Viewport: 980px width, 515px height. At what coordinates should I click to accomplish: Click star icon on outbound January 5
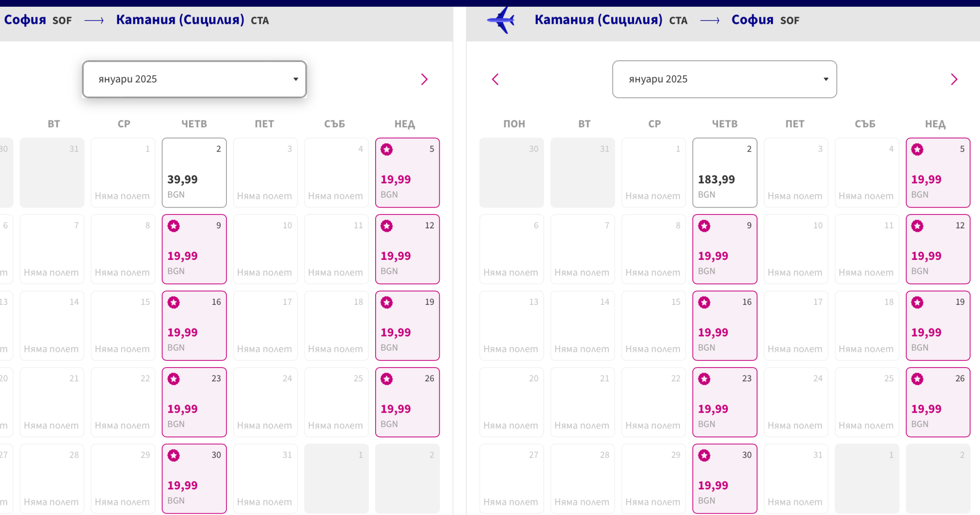[387, 150]
